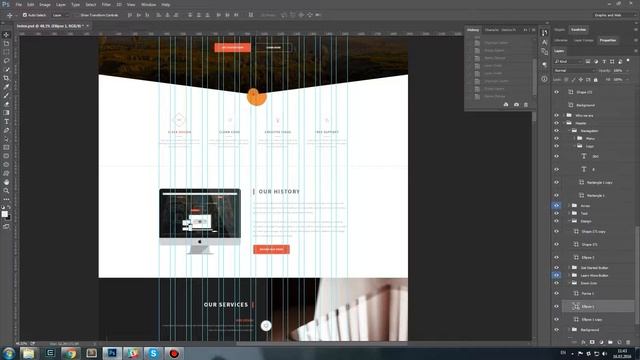Image resolution: width=640 pixels, height=360 pixels.
Task: Hide the Ellipse 2 layer
Action: point(556,258)
